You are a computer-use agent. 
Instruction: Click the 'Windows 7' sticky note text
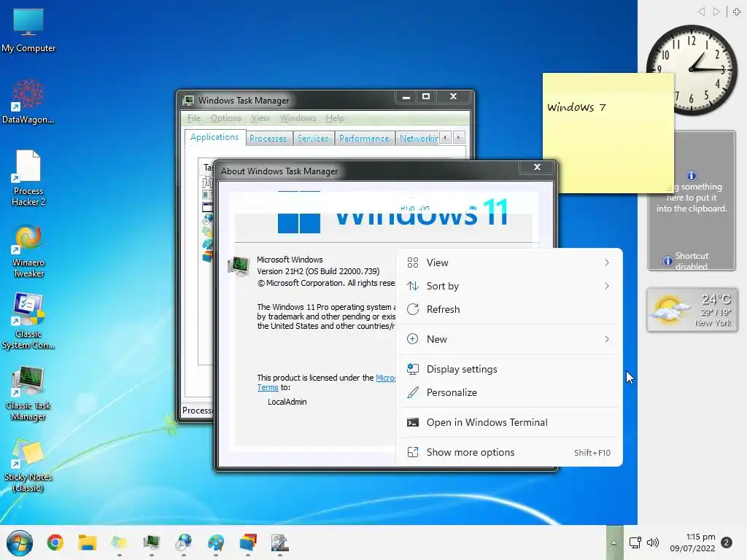click(x=576, y=107)
